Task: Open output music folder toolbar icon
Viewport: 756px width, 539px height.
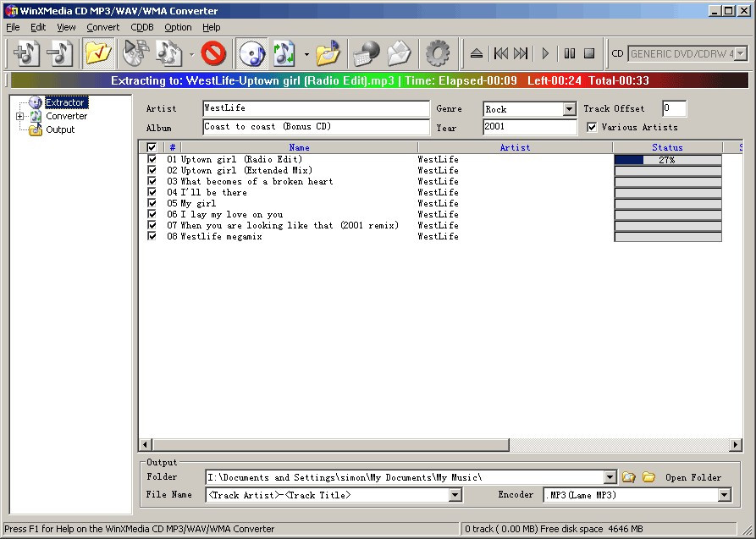Action: pos(328,53)
